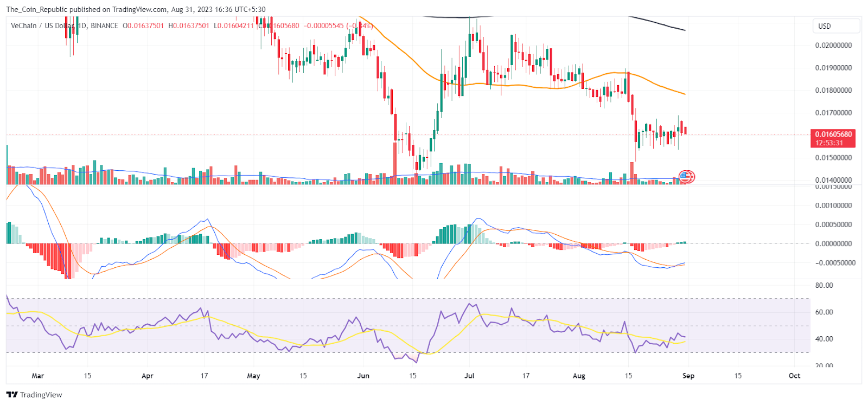
Task: Click the Apr label on time axis
Action: 147,376
